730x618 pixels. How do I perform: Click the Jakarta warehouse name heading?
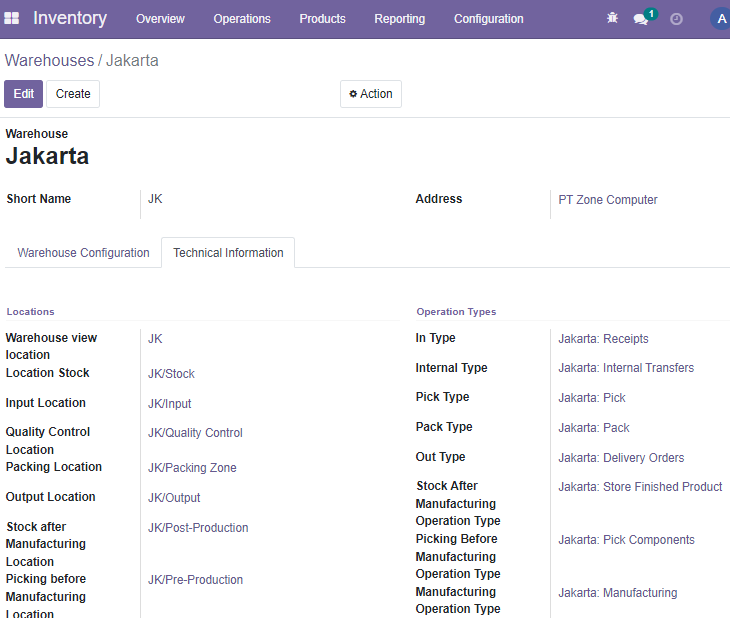click(47, 156)
